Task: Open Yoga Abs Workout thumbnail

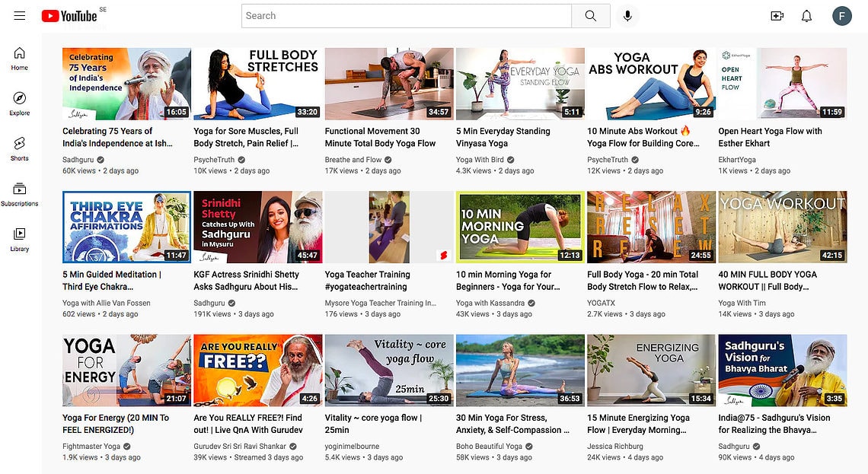Action: tap(652, 84)
